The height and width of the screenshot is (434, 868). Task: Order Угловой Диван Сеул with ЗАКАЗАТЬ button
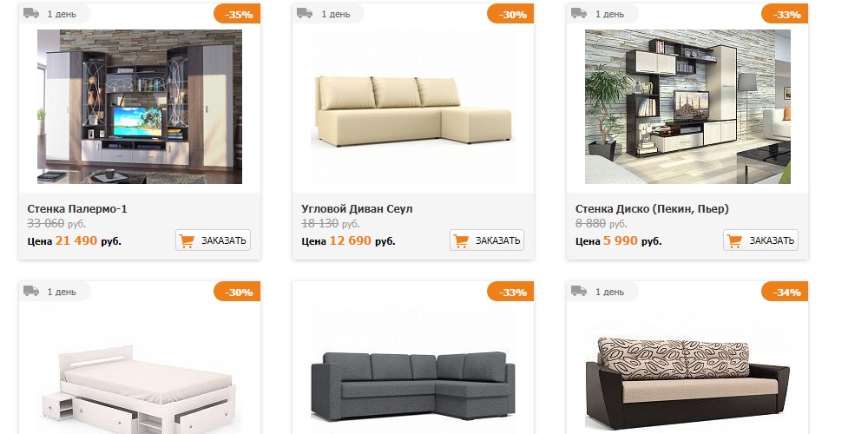click(x=487, y=240)
